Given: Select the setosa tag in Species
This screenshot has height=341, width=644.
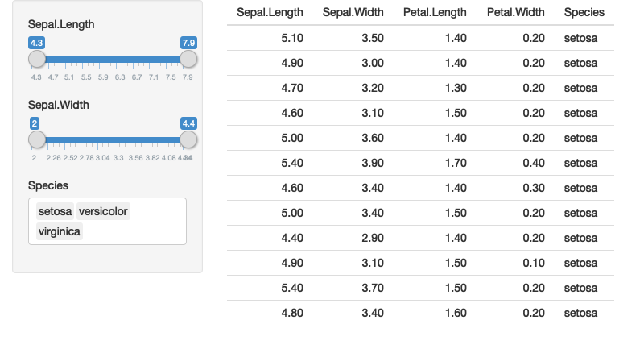Looking at the screenshot, I should (x=55, y=211).
